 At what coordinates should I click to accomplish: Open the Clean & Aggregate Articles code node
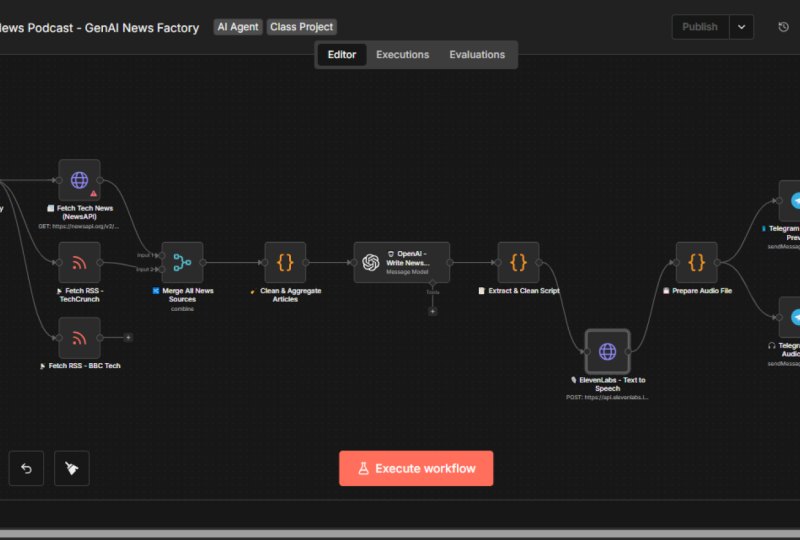click(285, 262)
